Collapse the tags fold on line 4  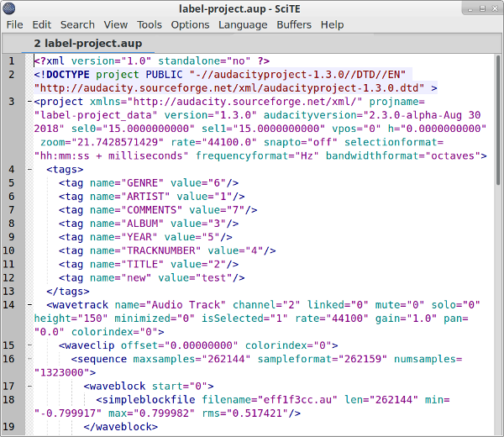(x=29, y=169)
